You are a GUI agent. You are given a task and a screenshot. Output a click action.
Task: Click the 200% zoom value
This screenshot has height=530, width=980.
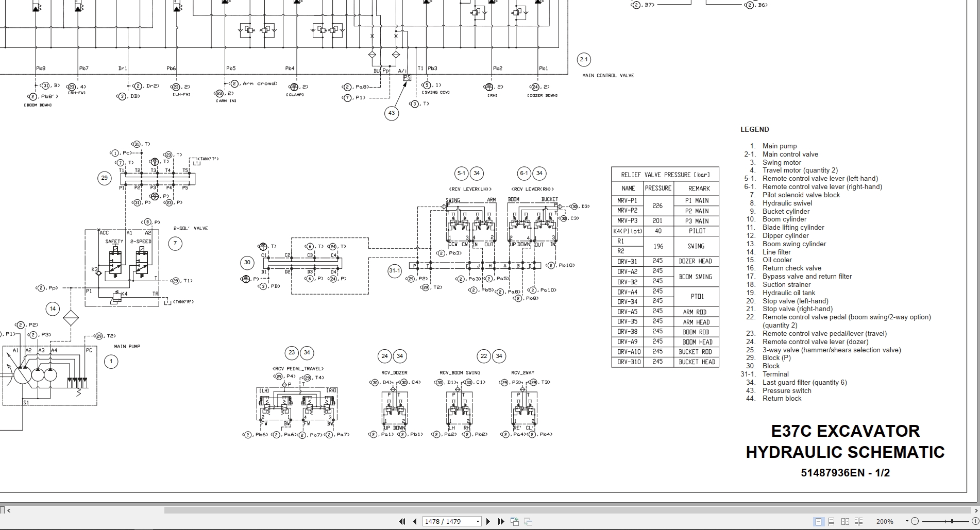coord(885,521)
